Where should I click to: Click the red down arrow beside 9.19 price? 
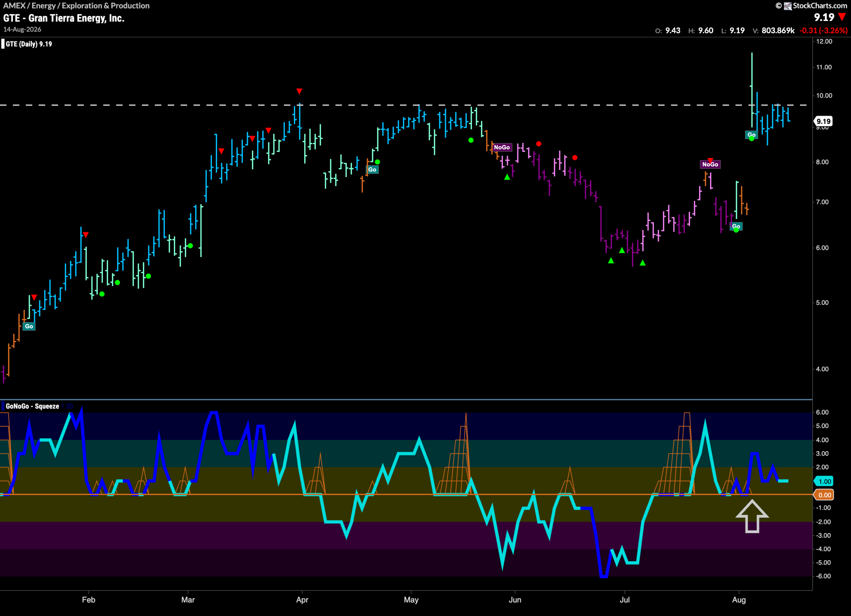pos(842,17)
